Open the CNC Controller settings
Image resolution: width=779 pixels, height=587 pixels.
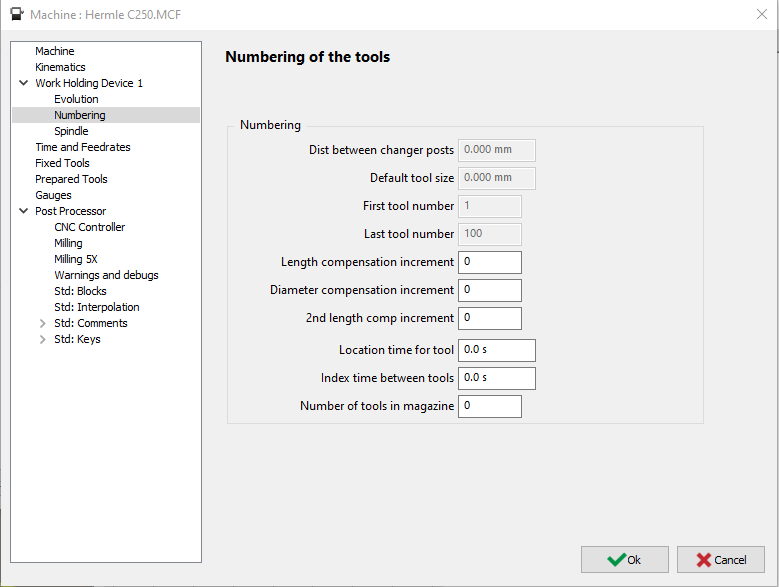pos(89,227)
